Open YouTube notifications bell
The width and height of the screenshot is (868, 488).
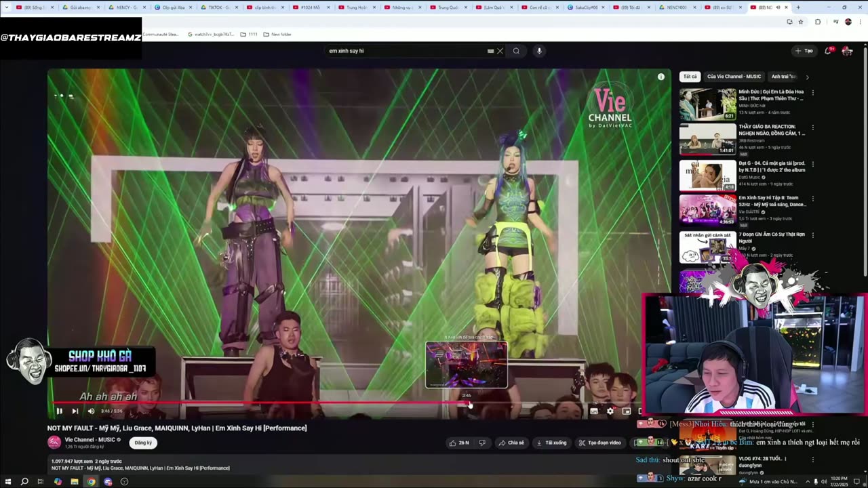point(829,51)
